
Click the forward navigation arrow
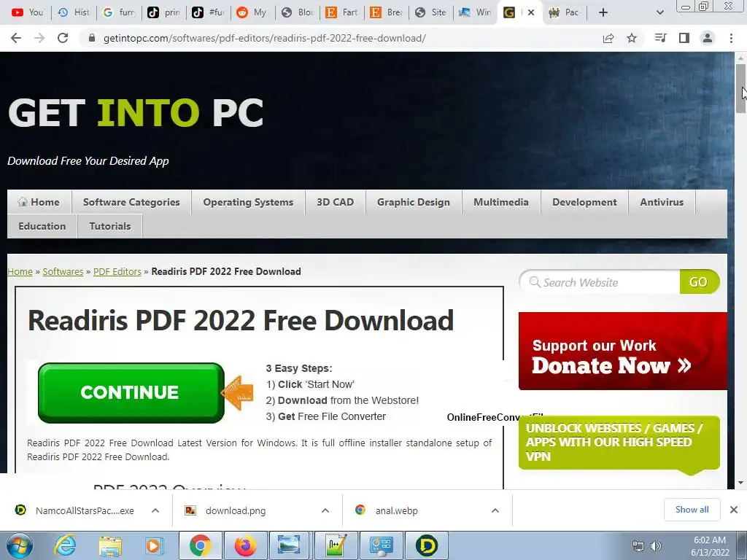coord(39,38)
